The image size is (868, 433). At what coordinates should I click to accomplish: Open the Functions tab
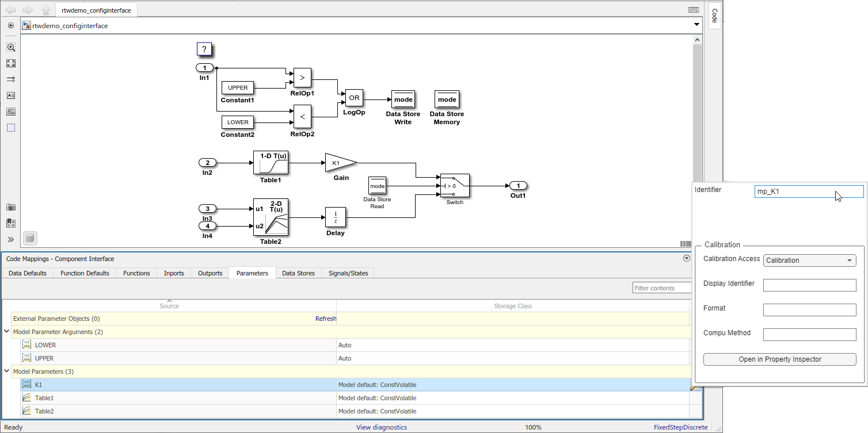pyautogui.click(x=136, y=273)
